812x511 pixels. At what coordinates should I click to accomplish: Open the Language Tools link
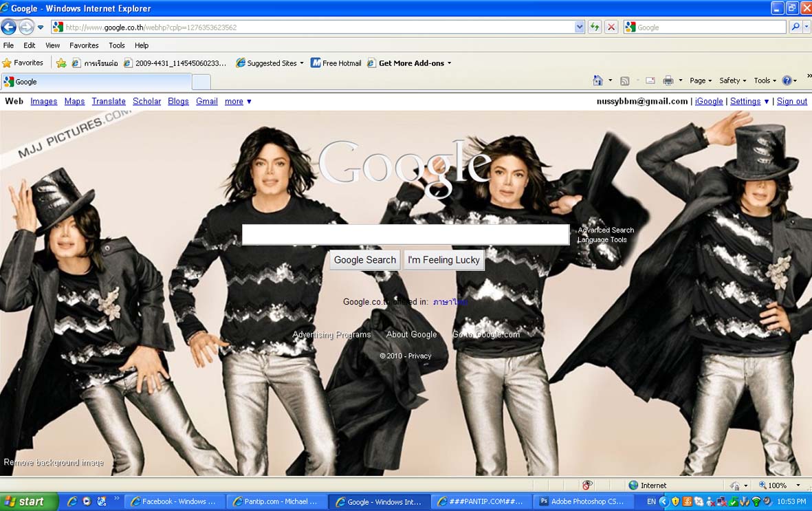click(602, 239)
